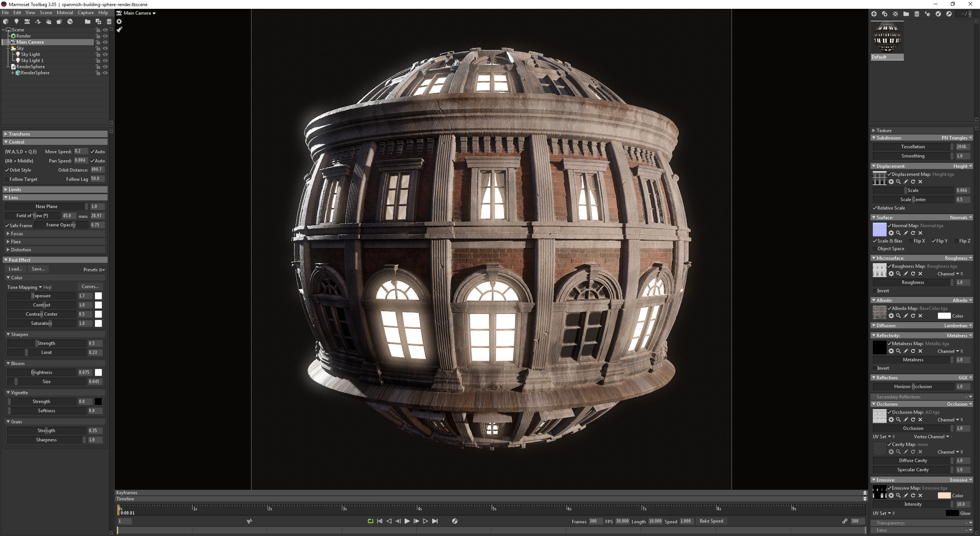Screen dimensions: 980x536
Task: Open Subdivision PN Triangles dropdown
Action: [957, 138]
